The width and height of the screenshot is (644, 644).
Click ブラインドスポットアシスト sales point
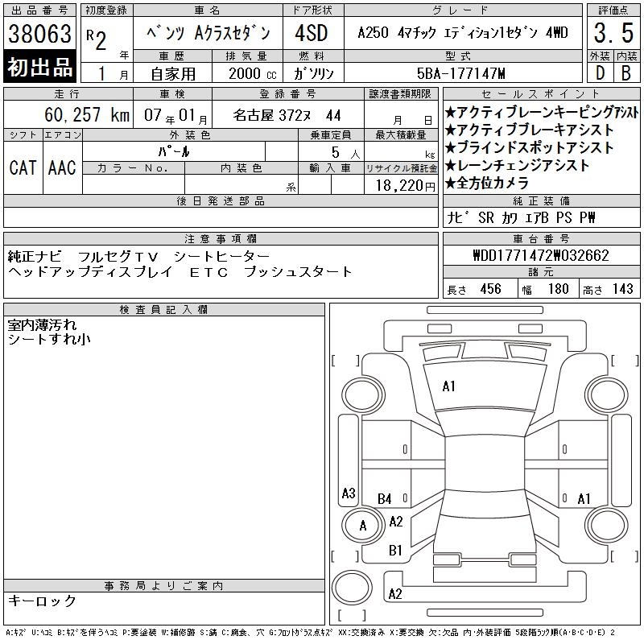pyautogui.click(x=530, y=147)
